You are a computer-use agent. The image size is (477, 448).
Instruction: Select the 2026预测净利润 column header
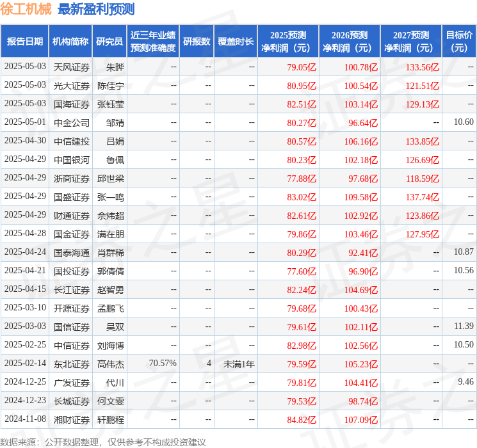[x=350, y=42]
